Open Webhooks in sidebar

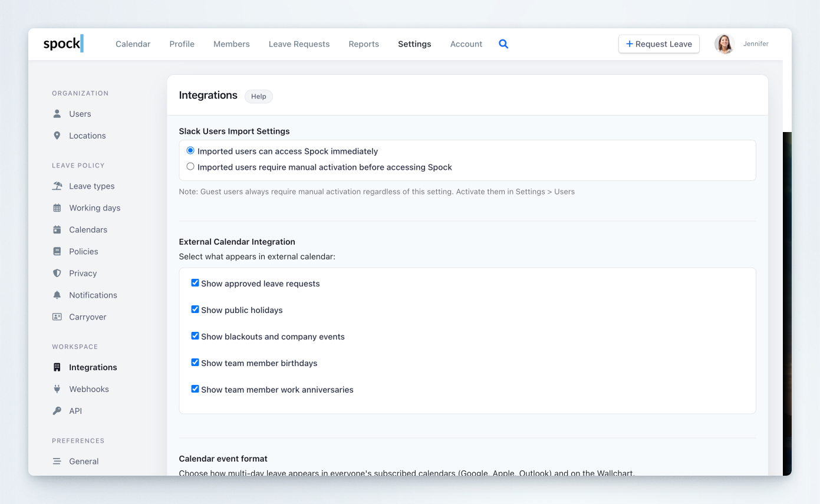[89, 389]
